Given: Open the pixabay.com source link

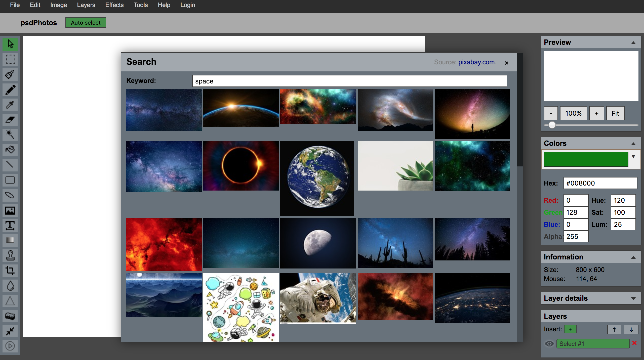Looking at the screenshot, I should (476, 62).
